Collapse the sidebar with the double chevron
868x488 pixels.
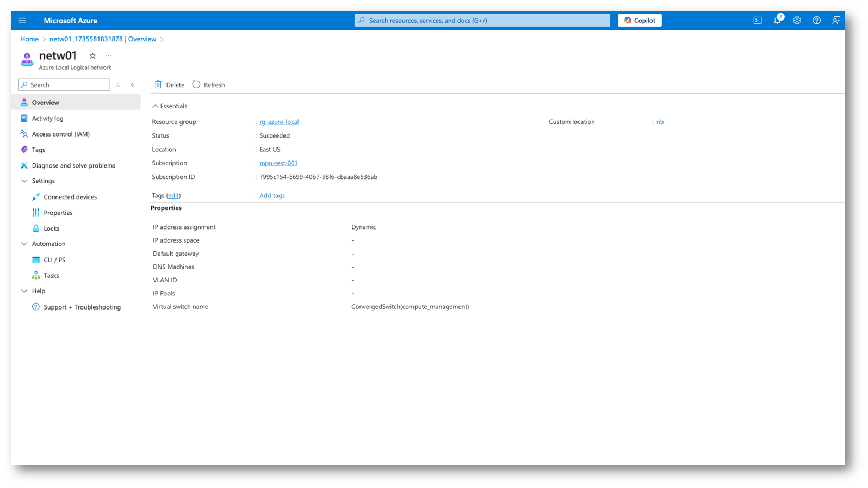[133, 85]
